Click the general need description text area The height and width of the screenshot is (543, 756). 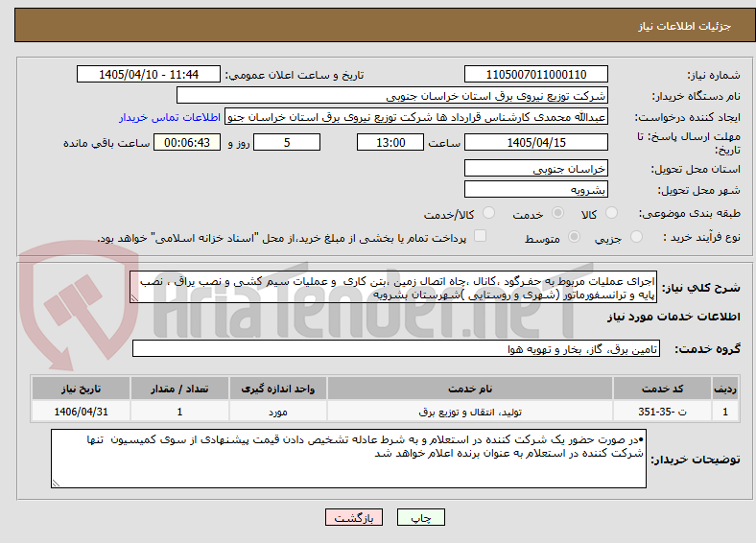pos(393,287)
